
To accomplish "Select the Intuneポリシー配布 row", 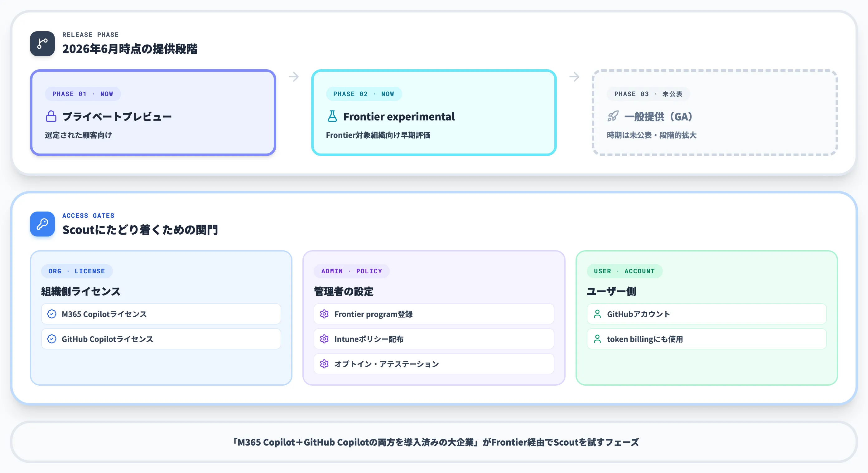I will point(434,339).
